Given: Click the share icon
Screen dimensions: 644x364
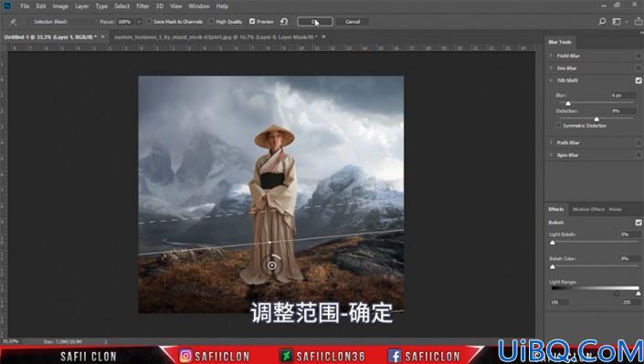Looking at the screenshot, I should pos(639,21).
